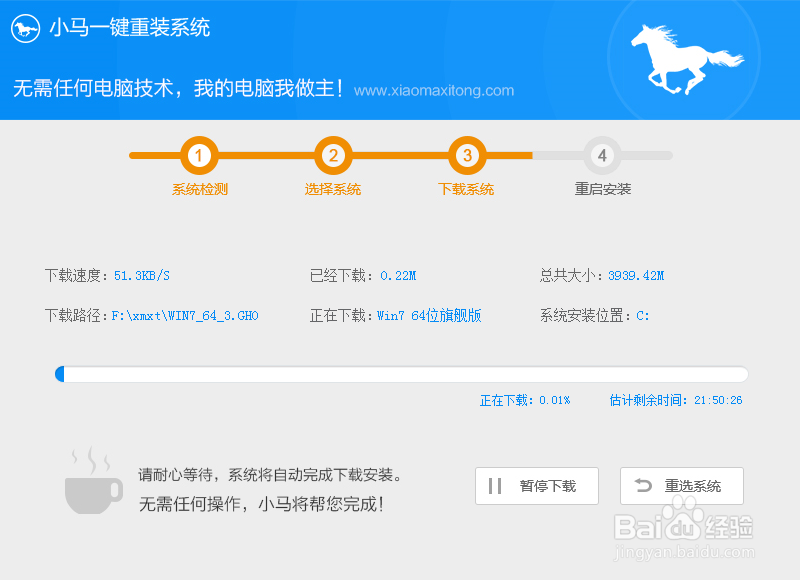Select step 4 circle 重启安装
This screenshot has width=800, height=580.
(602, 155)
